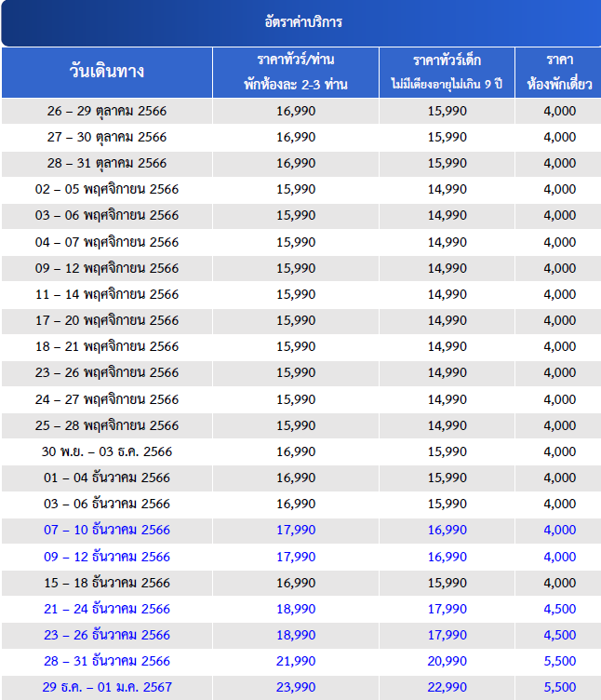
Task: Click the date '24 – 27 พฤศจิกายน 2566'
Action: tap(107, 399)
